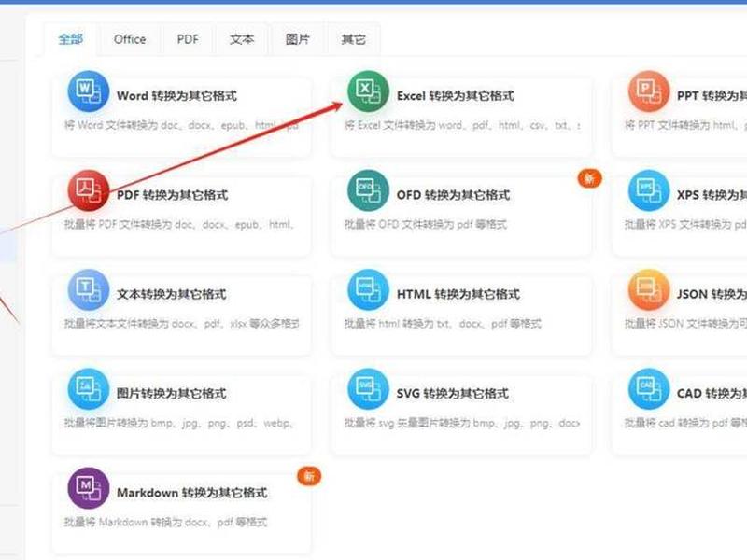Click the XPS card title text
This screenshot has width=747, height=560.
712,195
